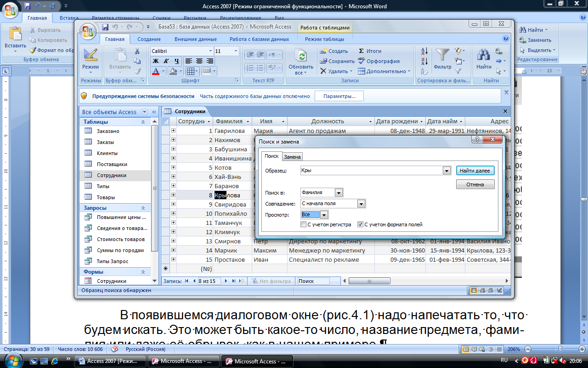Expand the row for Гаврилова record
This screenshot has width=588, height=368.
[173, 131]
